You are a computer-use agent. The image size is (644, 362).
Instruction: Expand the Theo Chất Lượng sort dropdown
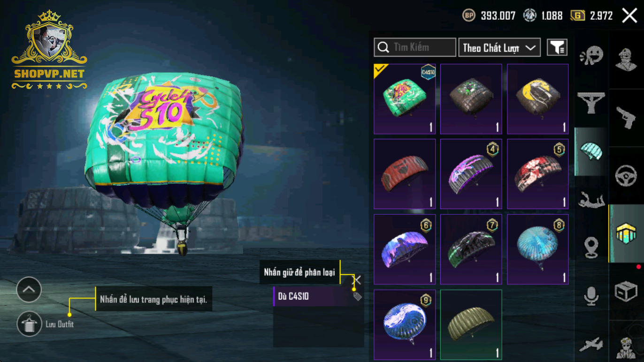(x=499, y=47)
